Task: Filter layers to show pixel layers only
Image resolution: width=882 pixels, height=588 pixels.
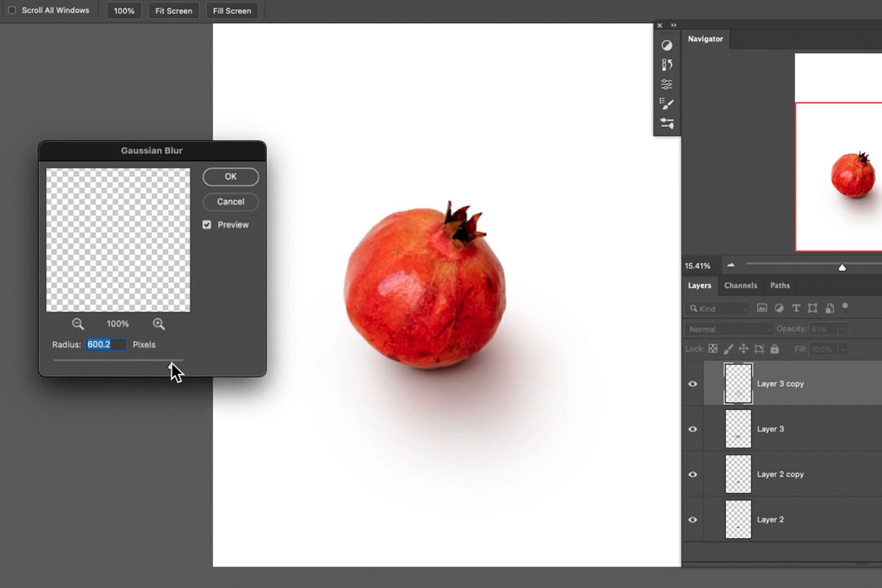Action: coord(762,308)
